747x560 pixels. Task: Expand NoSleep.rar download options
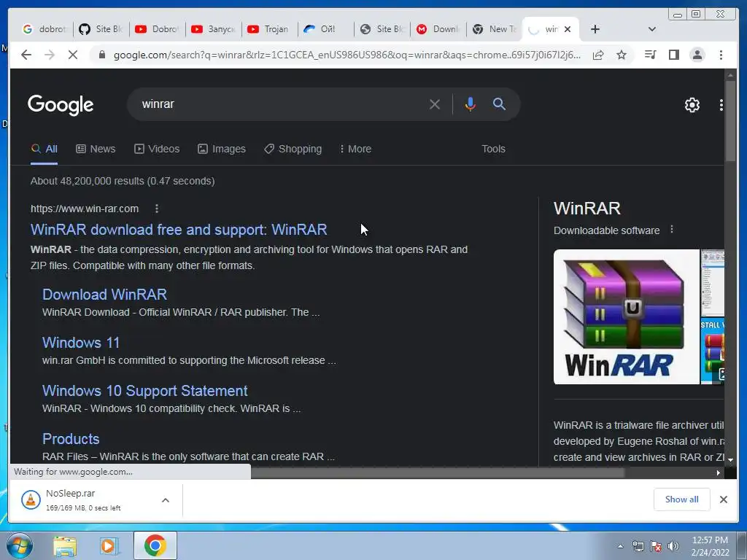[166, 500]
